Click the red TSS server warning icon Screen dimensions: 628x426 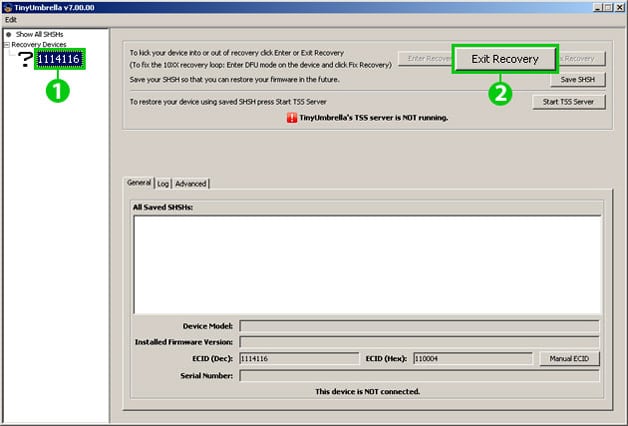[292, 118]
